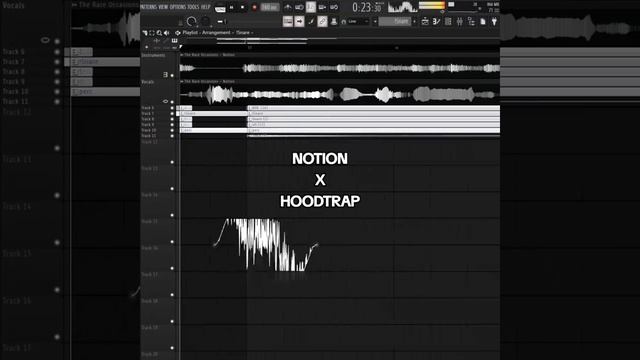Select the Snare pattern clip on Track 7
Screen dimensions: 640x360
pyautogui.click(x=213, y=113)
